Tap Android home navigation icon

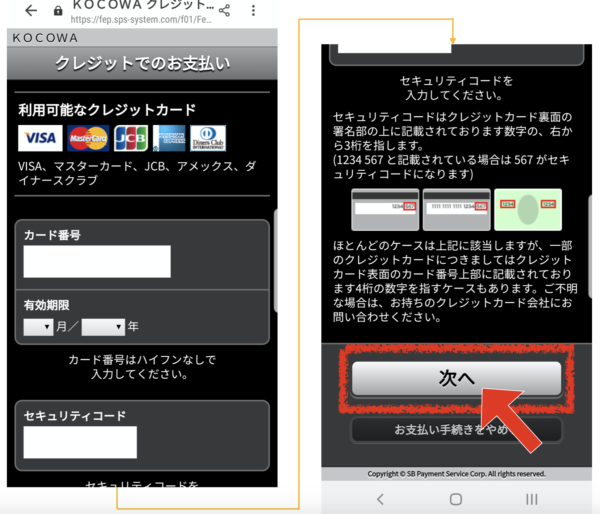click(x=456, y=499)
